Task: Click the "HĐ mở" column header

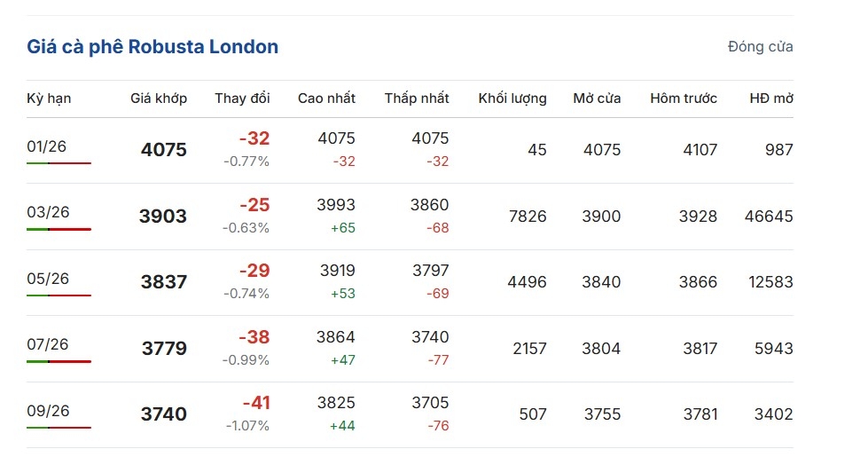Action: click(771, 98)
